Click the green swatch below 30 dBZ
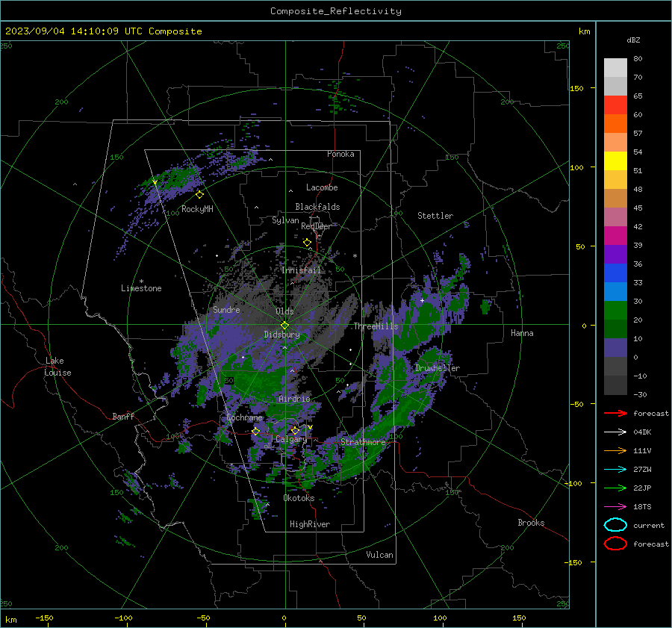Image resolution: width=672 pixels, height=628 pixels. click(x=615, y=311)
